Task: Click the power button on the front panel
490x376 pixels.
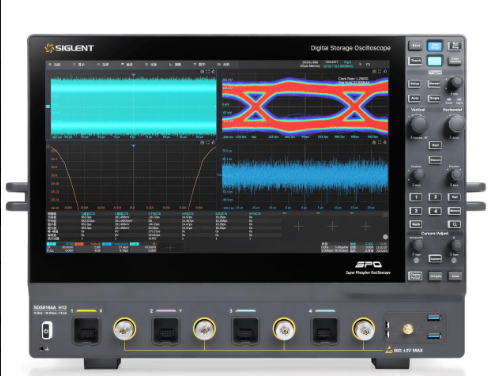Action: pyautogui.click(x=46, y=331)
